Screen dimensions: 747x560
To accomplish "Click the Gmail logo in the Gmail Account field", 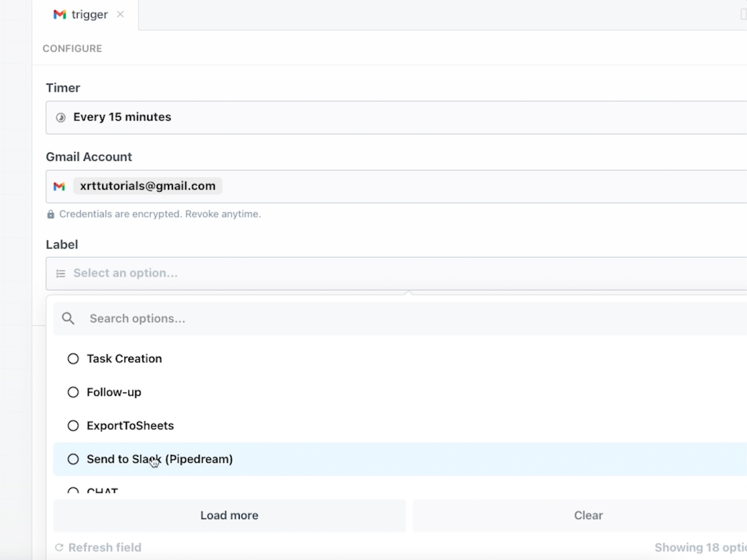I will coord(59,186).
